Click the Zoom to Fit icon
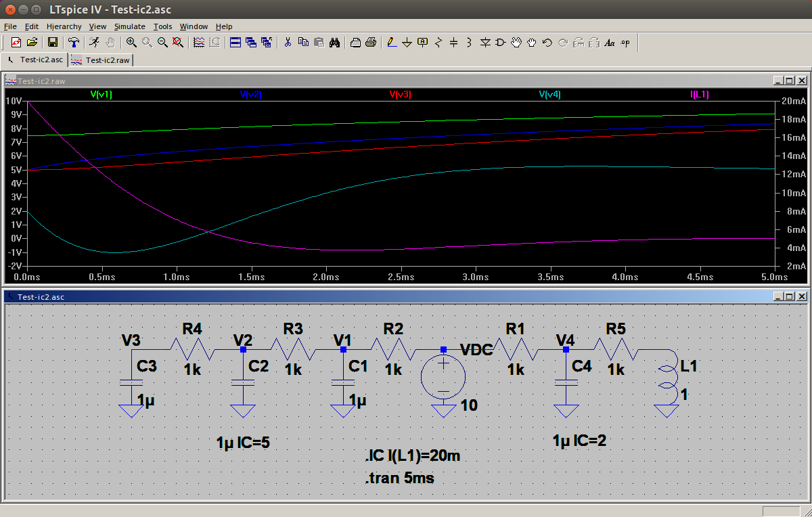812x517 pixels. pyautogui.click(x=178, y=43)
